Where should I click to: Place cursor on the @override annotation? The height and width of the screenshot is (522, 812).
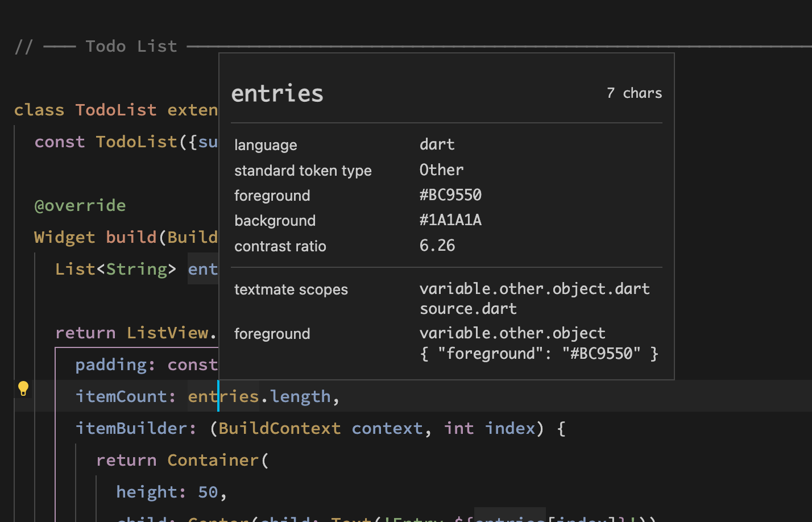click(80, 205)
